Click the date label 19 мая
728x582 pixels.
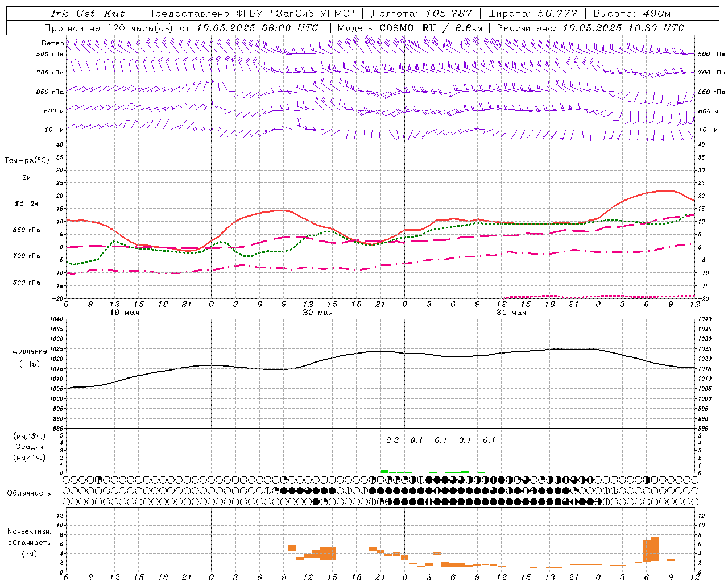pos(125,313)
